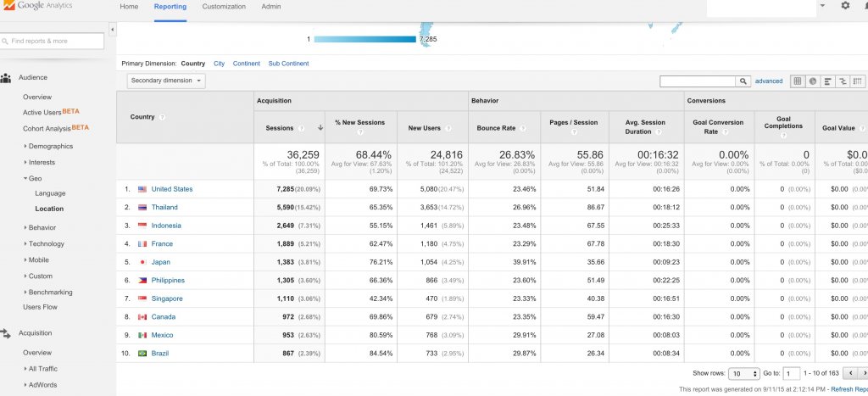Select City as primary dimension
The height and width of the screenshot is (396, 868).
tap(220, 64)
